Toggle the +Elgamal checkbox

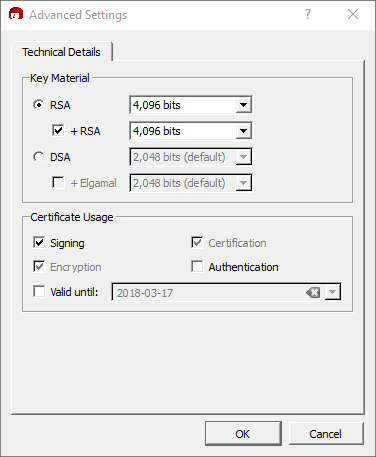(58, 182)
